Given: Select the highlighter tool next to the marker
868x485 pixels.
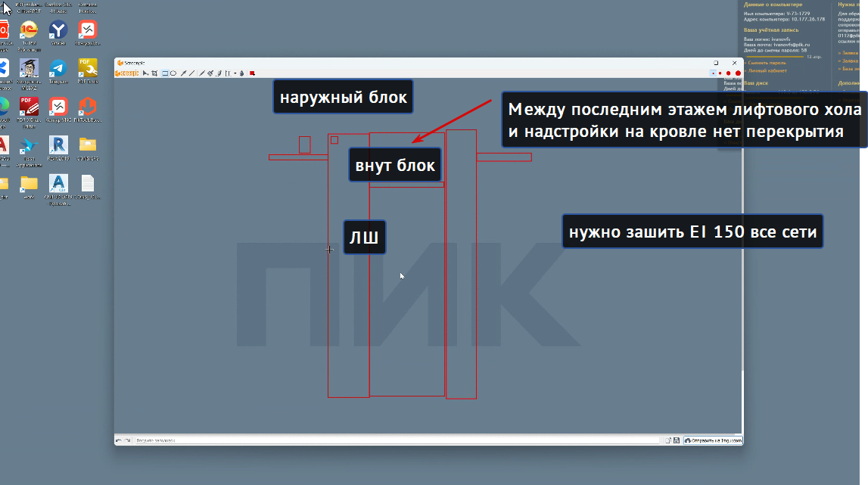Looking at the screenshot, I should coord(219,73).
